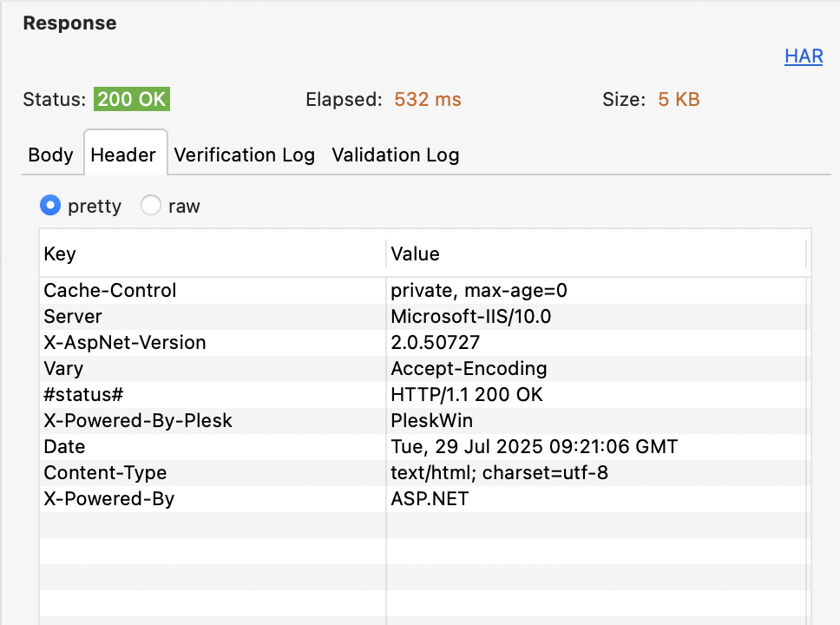Click the 5 KB size value
The image size is (840, 625).
(679, 99)
